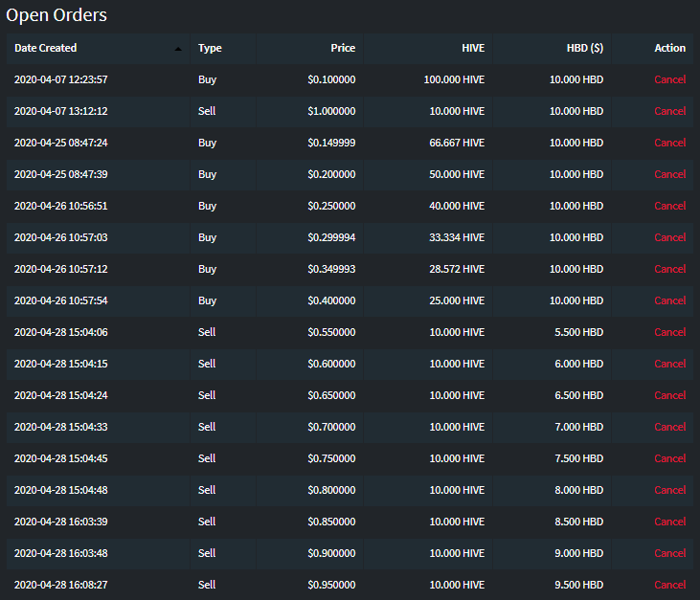
Task: Cancel the buy order at $0.349993
Action: pyautogui.click(x=669, y=269)
